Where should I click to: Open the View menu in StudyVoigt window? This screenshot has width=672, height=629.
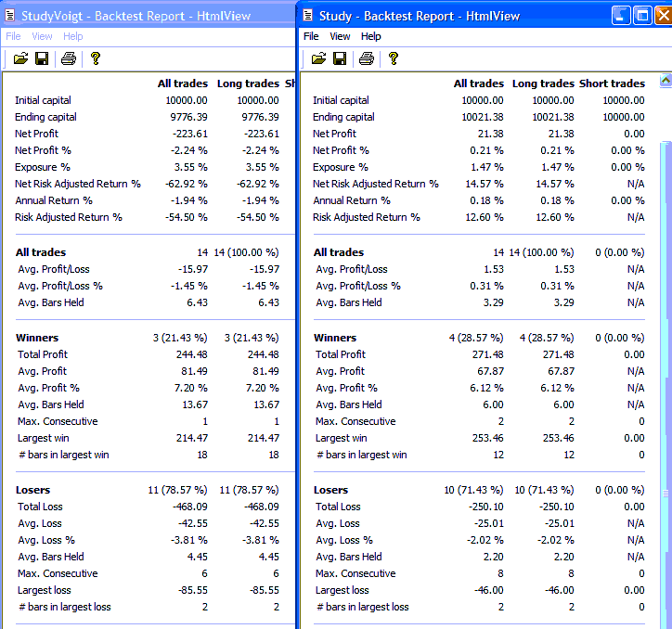42,36
